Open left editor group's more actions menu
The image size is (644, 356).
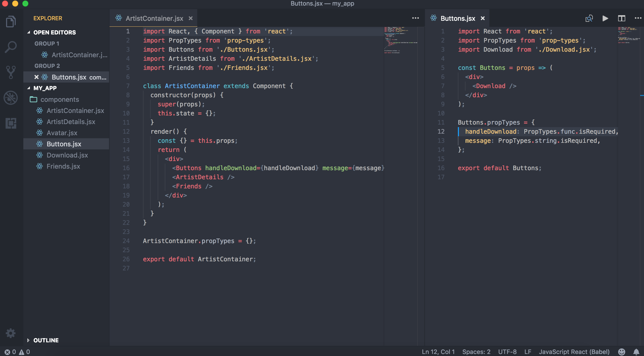pos(415,18)
